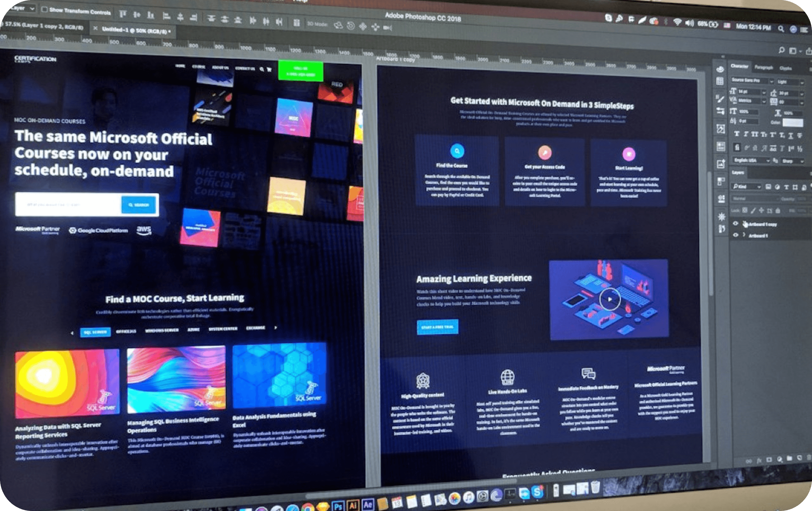
Task: Open the Swatches grid panel icon
Action: pyautogui.click(x=720, y=81)
